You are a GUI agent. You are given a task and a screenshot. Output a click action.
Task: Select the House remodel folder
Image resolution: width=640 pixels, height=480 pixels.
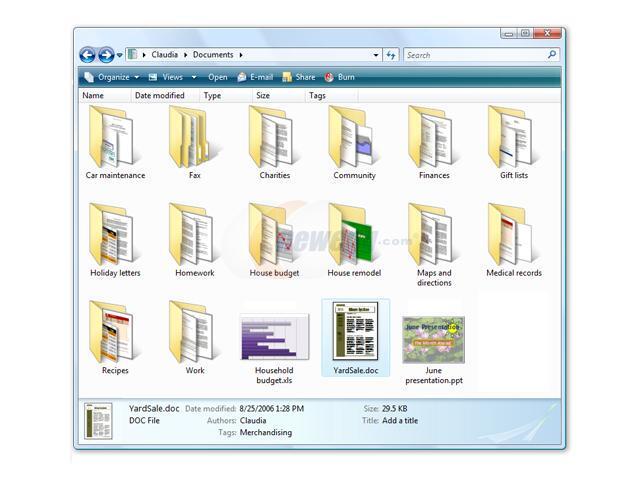point(354,240)
